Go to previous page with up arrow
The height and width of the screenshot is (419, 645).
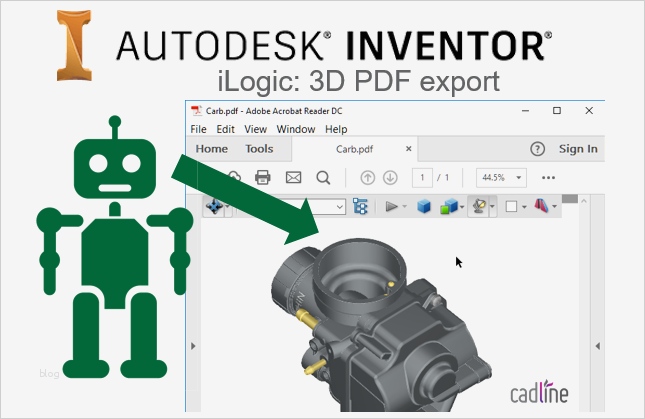(x=367, y=178)
